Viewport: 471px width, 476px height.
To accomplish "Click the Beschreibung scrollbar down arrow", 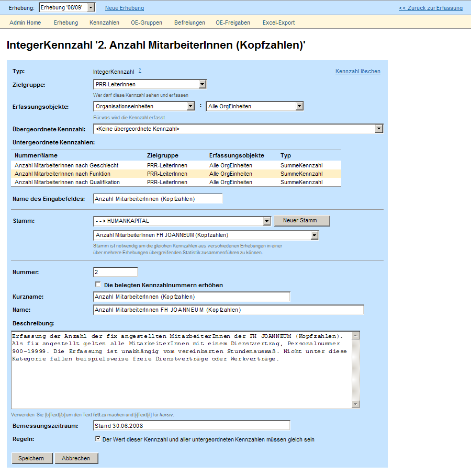I will (x=355, y=404).
